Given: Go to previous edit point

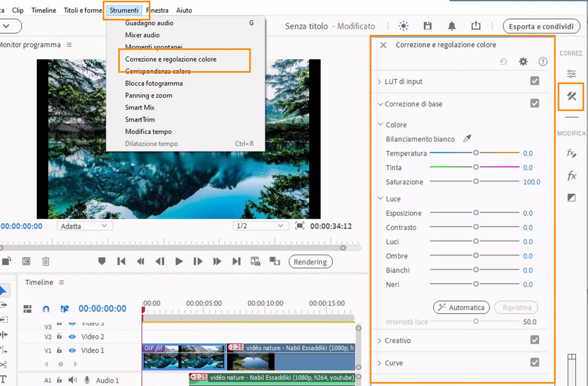Looking at the screenshot, I should 121,261.
